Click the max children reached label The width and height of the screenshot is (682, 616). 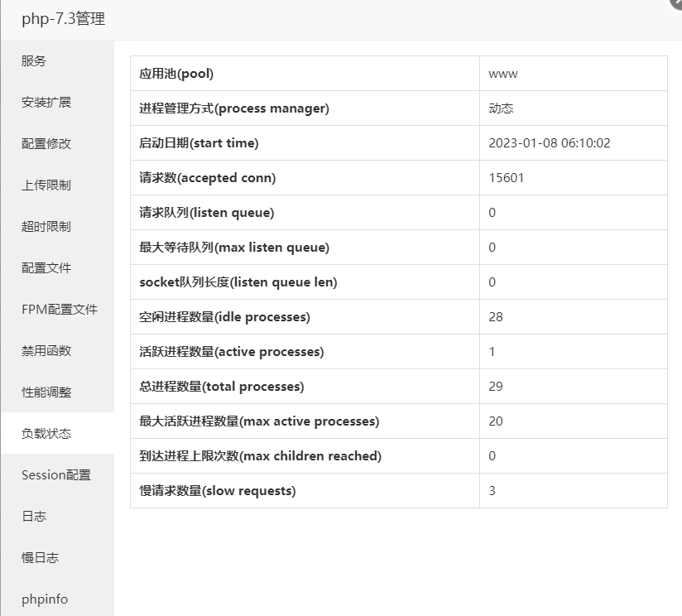[x=260, y=456]
